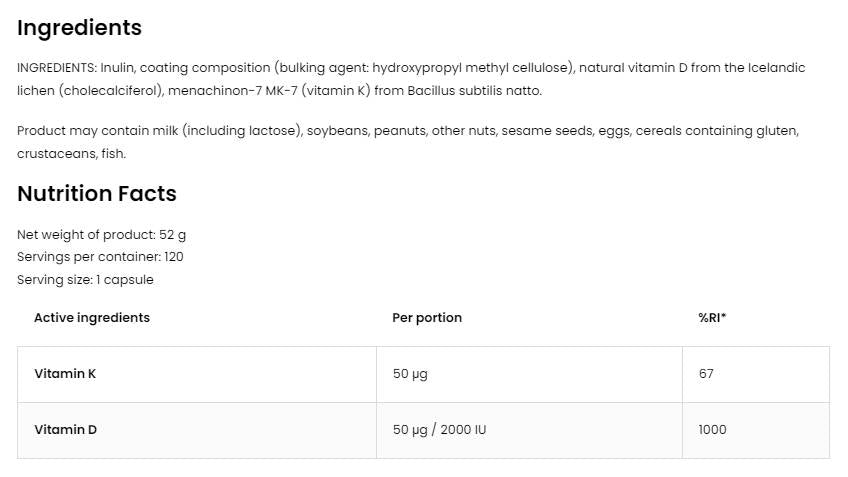Click the Serving size 1 capsule line
Viewport: 848px width, 477px height.
(x=85, y=280)
